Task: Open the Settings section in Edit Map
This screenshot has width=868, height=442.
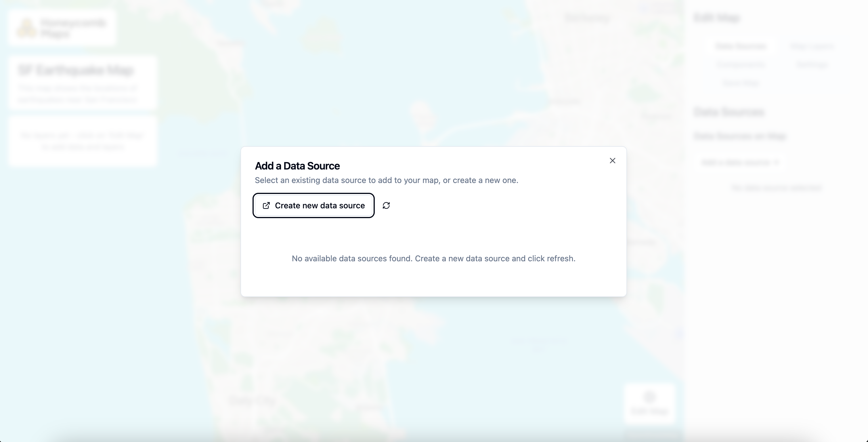Action: point(812,64)
